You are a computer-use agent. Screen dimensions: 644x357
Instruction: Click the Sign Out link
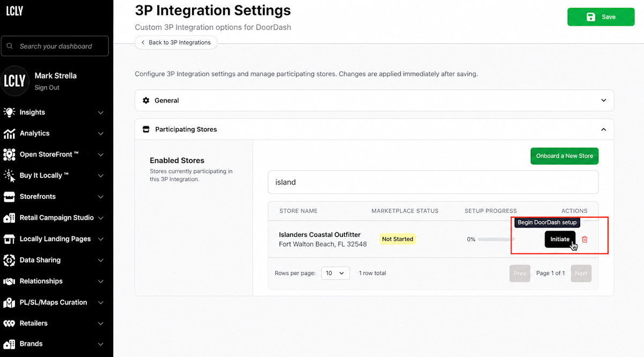point(47,87)
